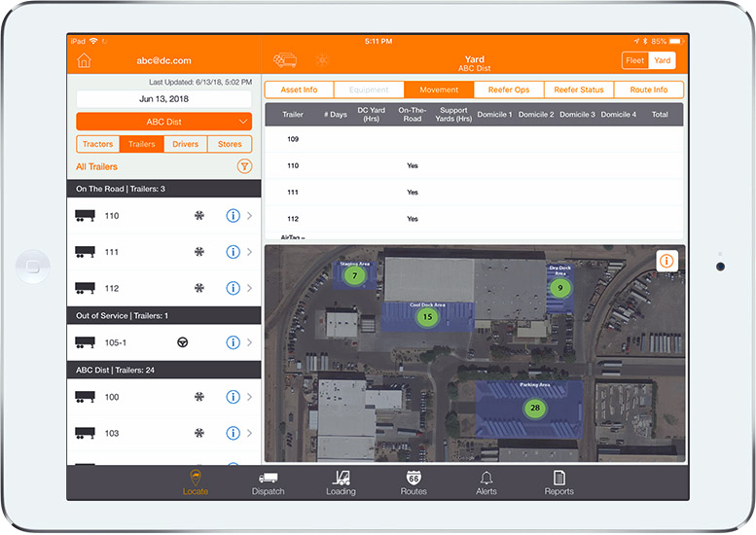Switch view to Yard
Image resolution: width=756 pixels, height=535 pixels.
tap(662, 60)
